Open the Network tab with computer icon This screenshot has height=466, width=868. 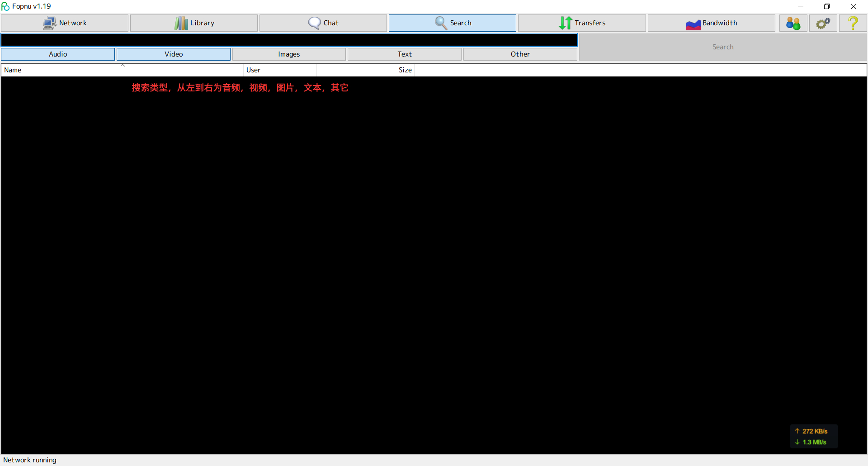point(65,23)
